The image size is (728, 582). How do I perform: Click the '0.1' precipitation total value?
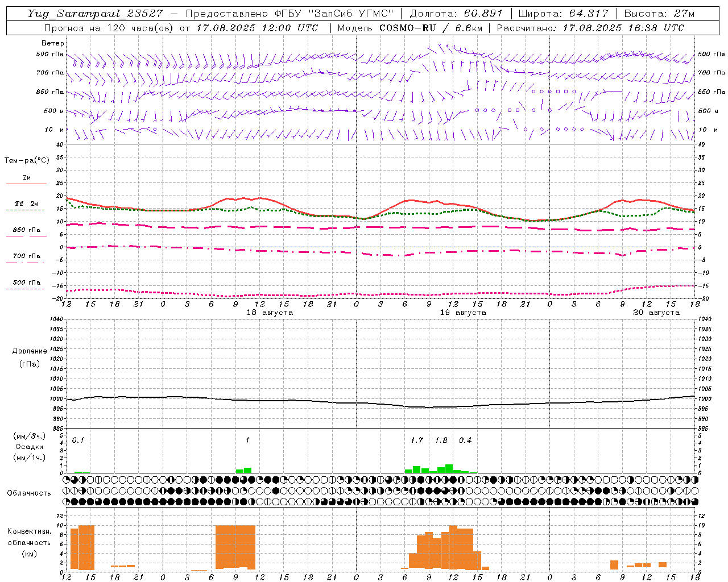tap(78, 440)
